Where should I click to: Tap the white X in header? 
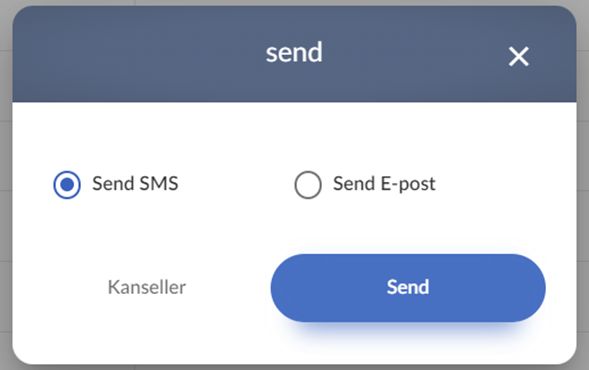(x=519, y=57)
